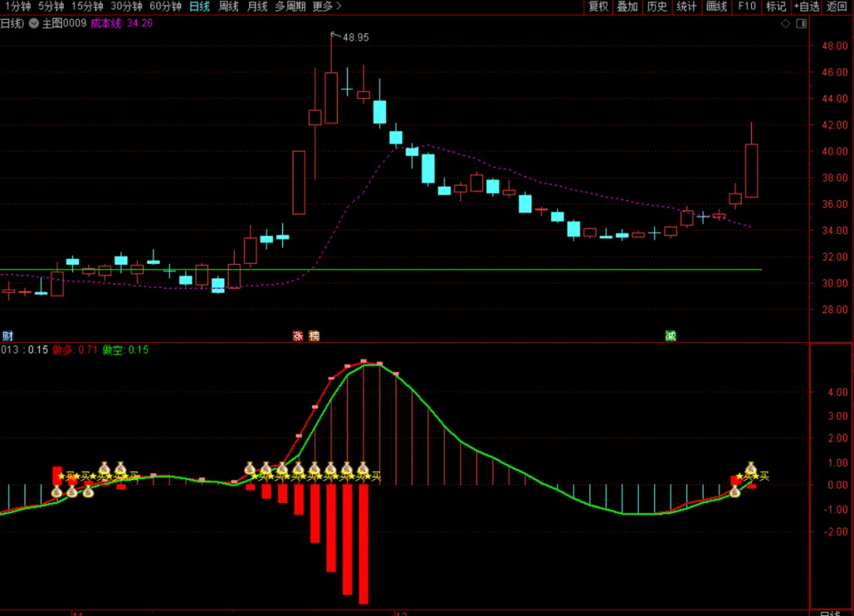Click the money bag icon above the rightmost 买 signal

(751, 468)
